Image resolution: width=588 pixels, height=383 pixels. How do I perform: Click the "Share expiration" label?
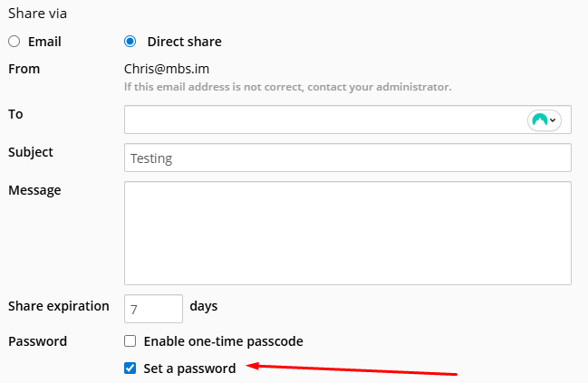[59, 307]
